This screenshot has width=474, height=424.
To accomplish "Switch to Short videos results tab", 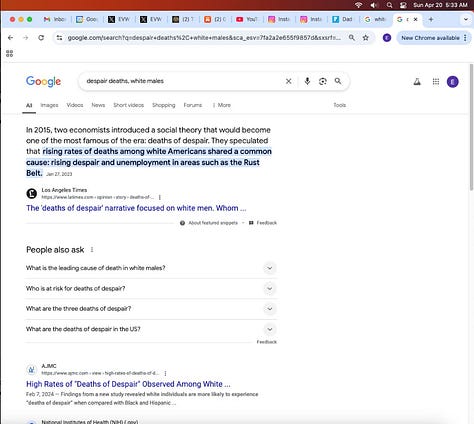I will (129, 105).
